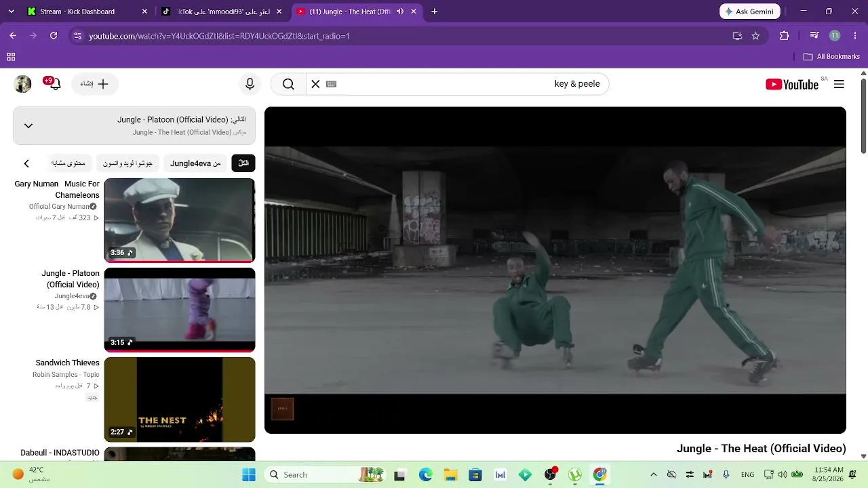
Task: Open the YouTube account avatar menu
Action: coord(23,84)
